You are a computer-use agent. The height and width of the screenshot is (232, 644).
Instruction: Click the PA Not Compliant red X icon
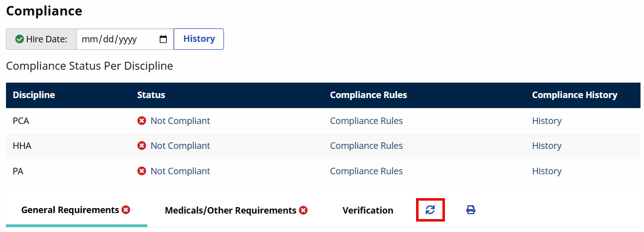pos(142,171)
